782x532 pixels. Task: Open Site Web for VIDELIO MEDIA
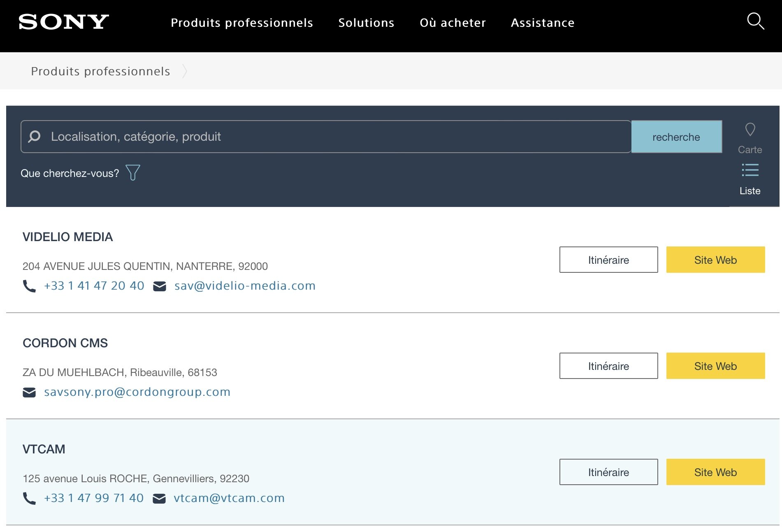click(715, 260)
